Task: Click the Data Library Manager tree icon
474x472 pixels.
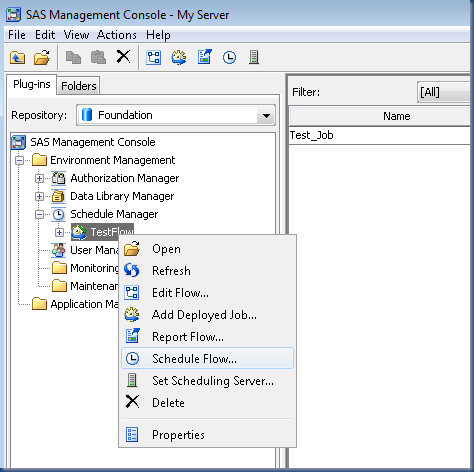Action: pyautogui.click(x=58, y=196)
